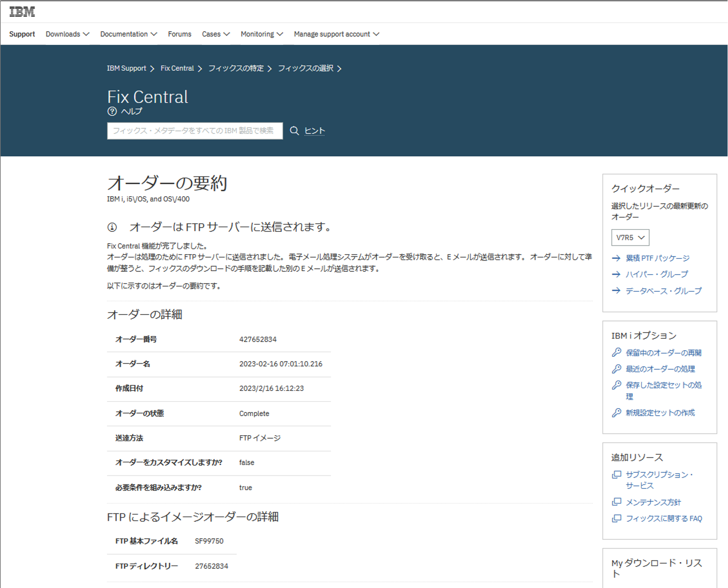The width and height of the screenshot is (728, 588).
Task: Click wrench icon beside 保存した設定セットの処理
Action: 616,385
